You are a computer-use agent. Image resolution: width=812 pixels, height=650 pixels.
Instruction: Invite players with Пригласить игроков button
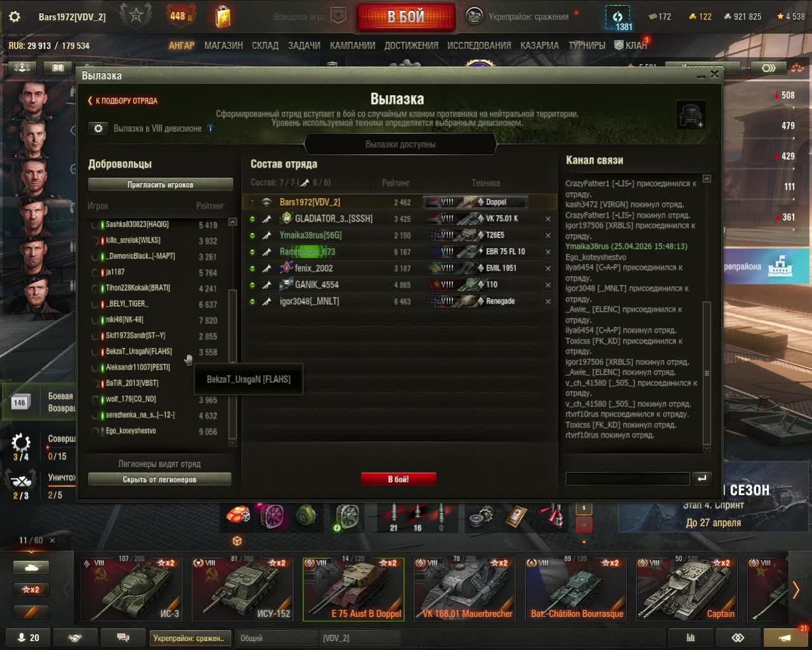coord(160,185)
